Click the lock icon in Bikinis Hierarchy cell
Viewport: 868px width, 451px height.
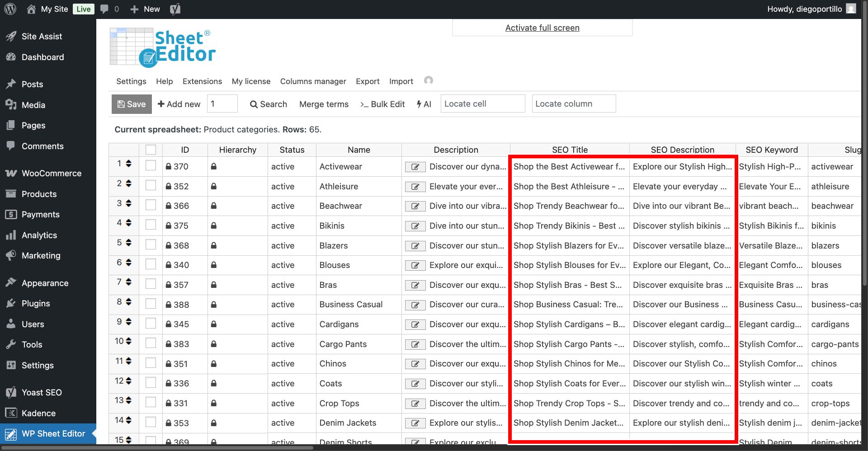[214, 225]
